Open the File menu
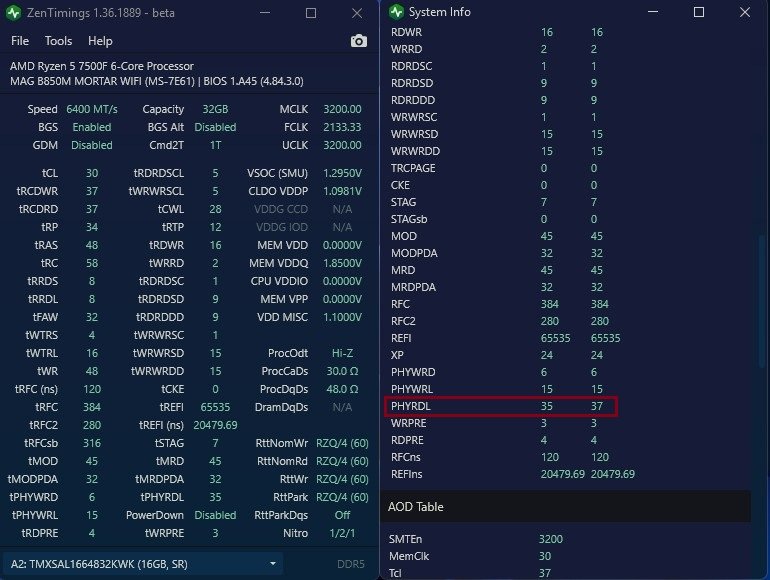 [x=20, y=41]
